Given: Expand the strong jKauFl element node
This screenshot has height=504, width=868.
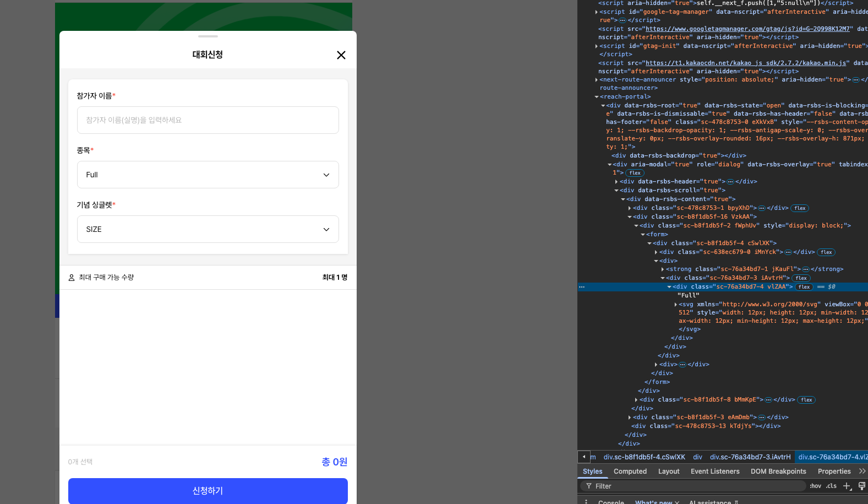Looking at the screenshot, I should (663, 269).
